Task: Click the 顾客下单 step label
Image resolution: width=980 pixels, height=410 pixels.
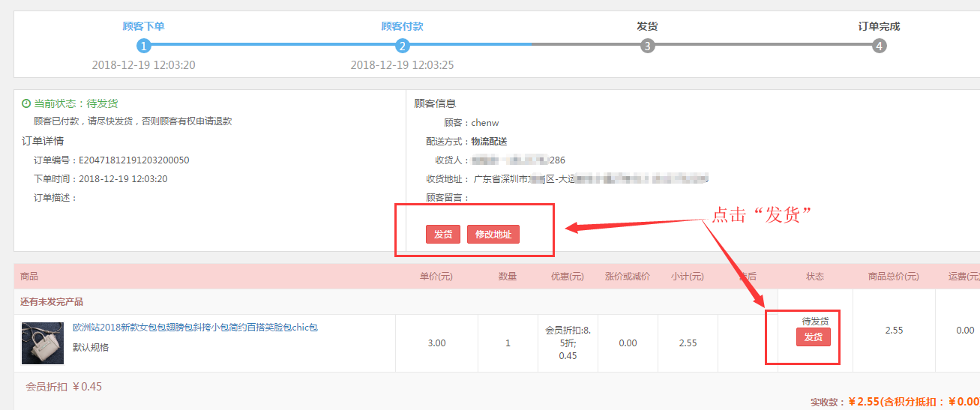Action: tap(144, 26)
